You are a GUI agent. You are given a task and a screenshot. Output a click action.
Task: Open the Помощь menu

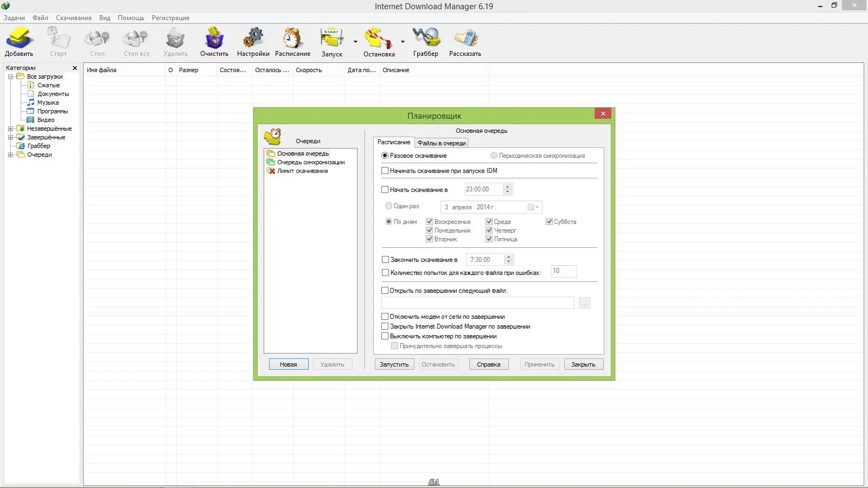pos(131,18)
